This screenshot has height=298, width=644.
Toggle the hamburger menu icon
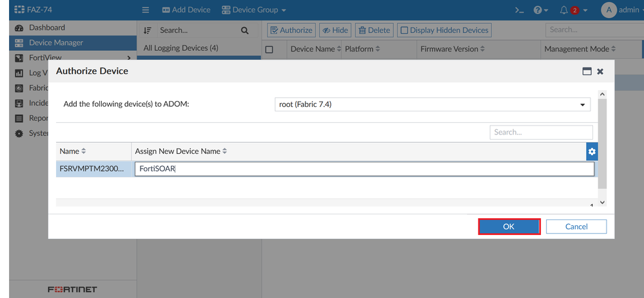[146, 10]
